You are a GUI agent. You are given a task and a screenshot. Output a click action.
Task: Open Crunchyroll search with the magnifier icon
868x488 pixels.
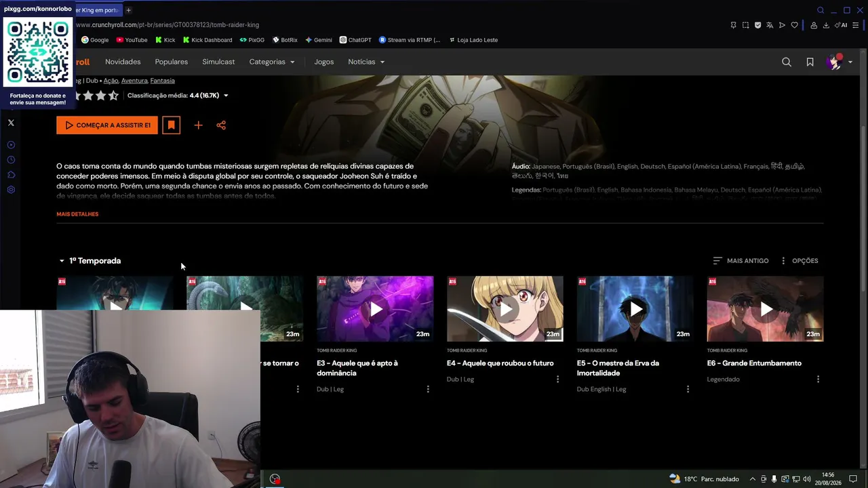pyautogui.click(x=787, y=62)
